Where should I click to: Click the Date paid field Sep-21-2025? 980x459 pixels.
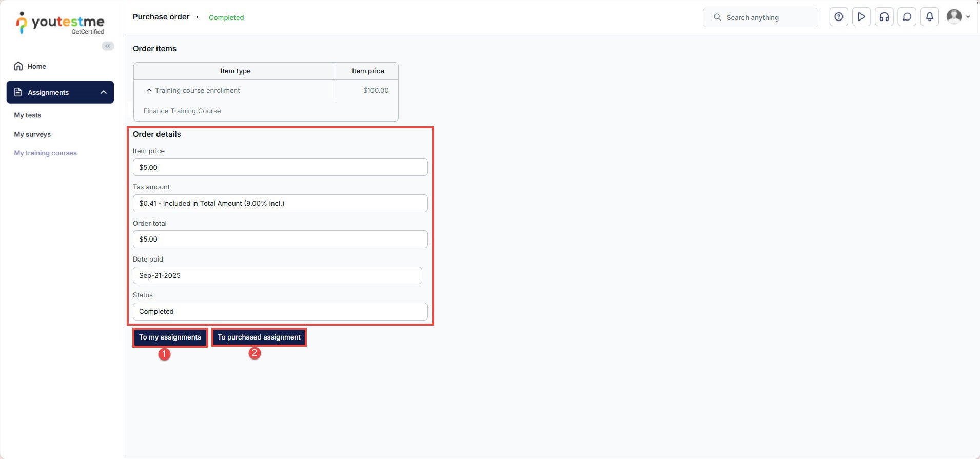coord(278,275)
